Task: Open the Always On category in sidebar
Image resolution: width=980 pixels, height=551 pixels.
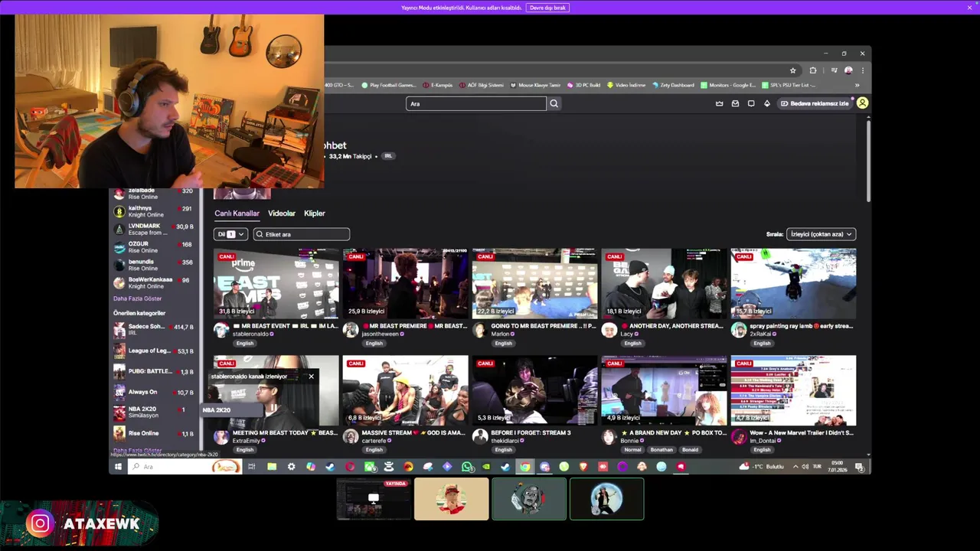Action: coord(153,393)
